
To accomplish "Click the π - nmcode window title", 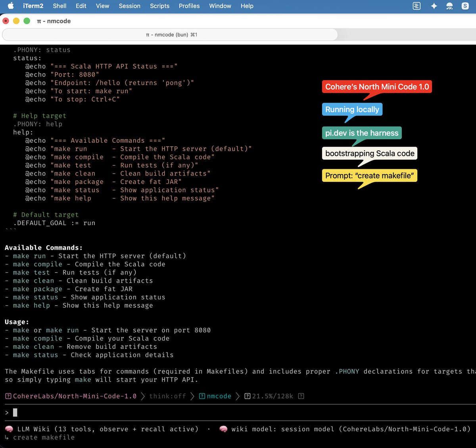I will point(54,21).
